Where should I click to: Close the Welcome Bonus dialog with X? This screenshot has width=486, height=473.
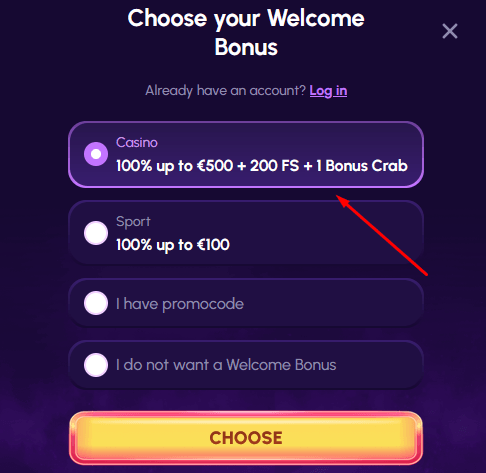click(x=450, y=31)
